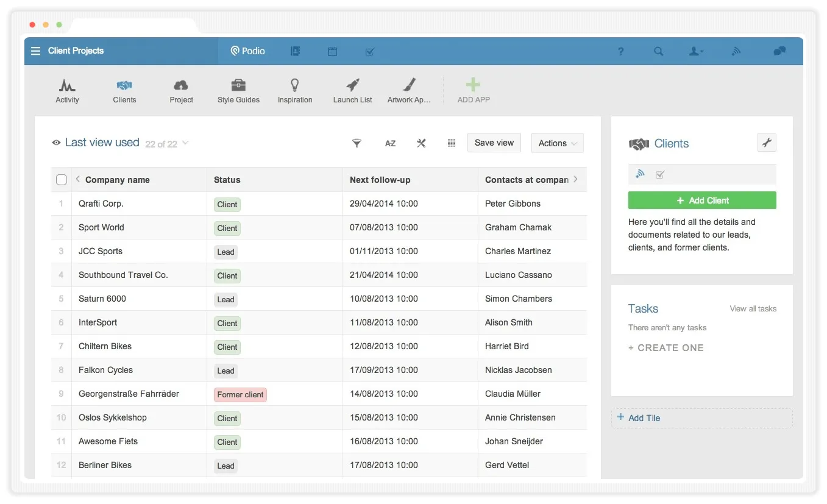Open the search magnifier in top bar

tap(659, 52)
